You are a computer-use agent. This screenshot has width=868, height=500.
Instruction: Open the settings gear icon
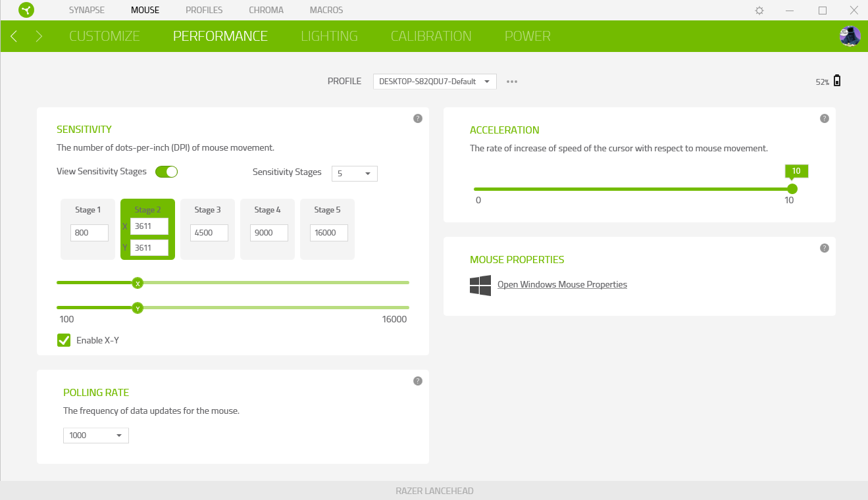pos(759,11)
